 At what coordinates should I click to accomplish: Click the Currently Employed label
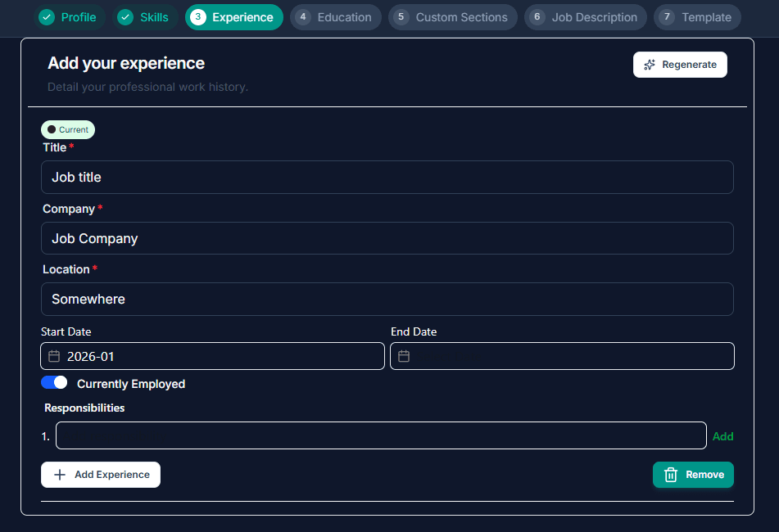click(x=131, y=384)
